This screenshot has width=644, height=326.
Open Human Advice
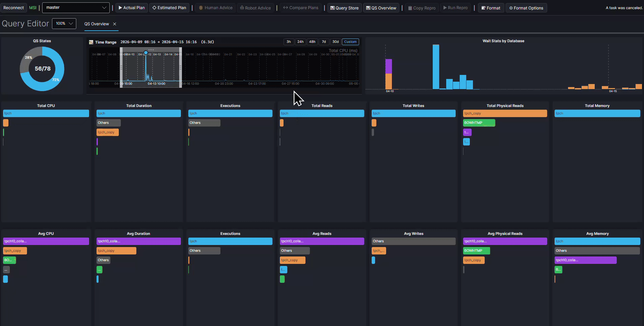click(x=216, y=8)
